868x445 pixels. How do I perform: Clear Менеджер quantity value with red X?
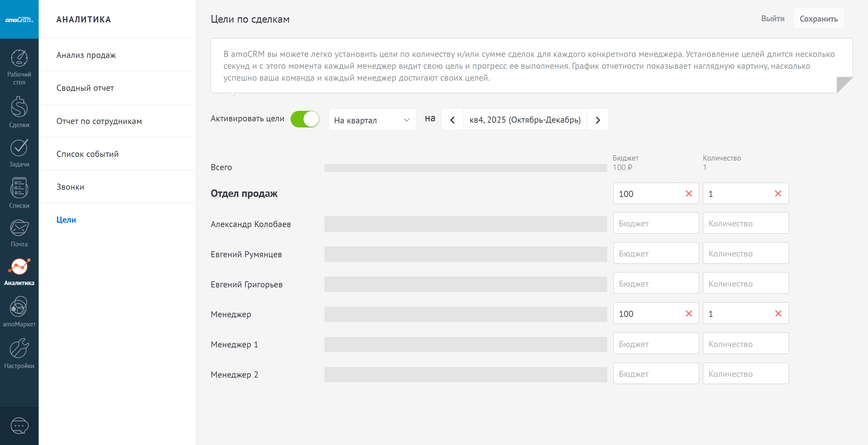pos(778,313)
